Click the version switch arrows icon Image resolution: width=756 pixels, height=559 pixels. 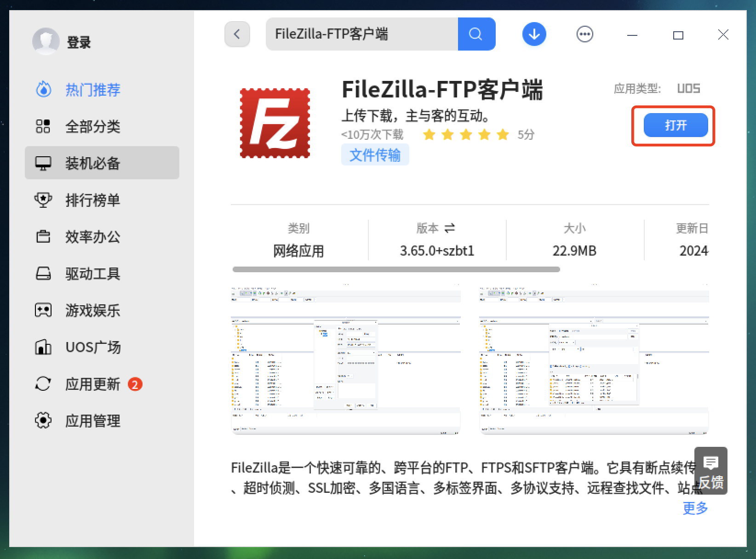(450, 228)
